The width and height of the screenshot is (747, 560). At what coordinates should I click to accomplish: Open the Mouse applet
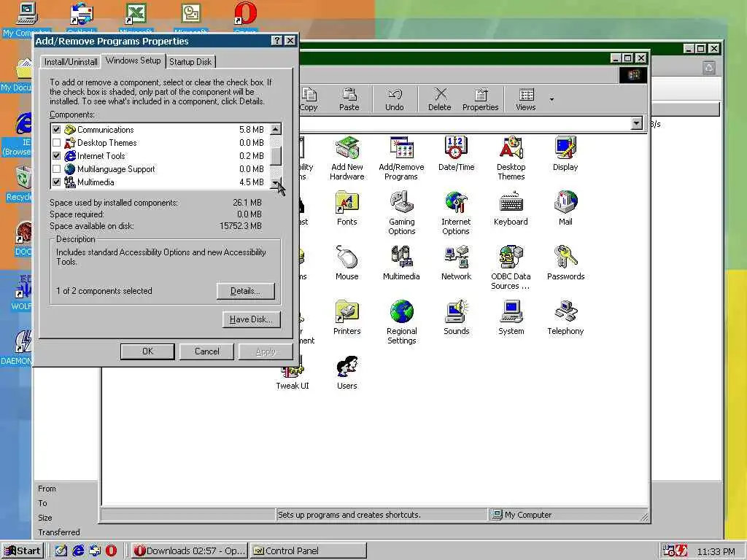coord(347,263)
